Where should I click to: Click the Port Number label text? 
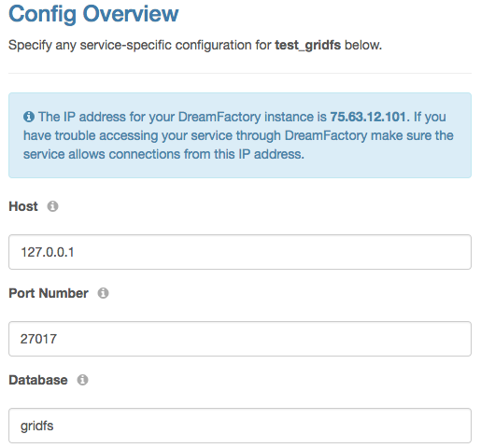49,293
